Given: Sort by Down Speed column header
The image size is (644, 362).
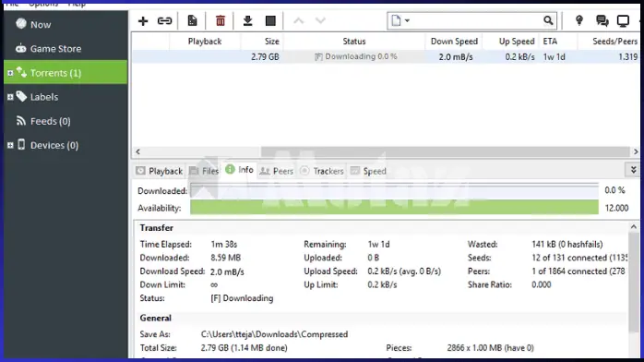Looking at the screenshot, I should (454, 41).
